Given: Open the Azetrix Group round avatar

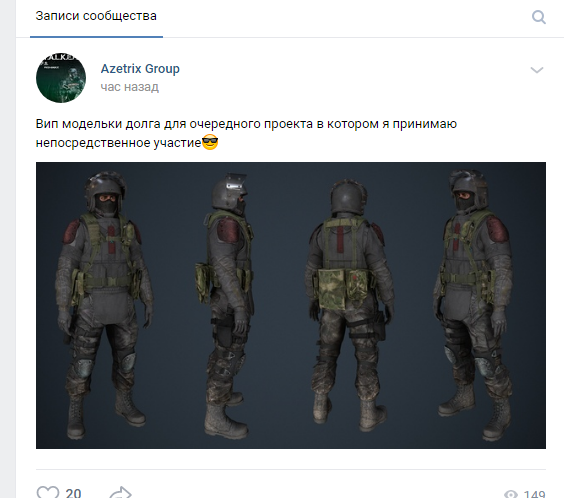Looking at the screenshot, I should point(61,78).
